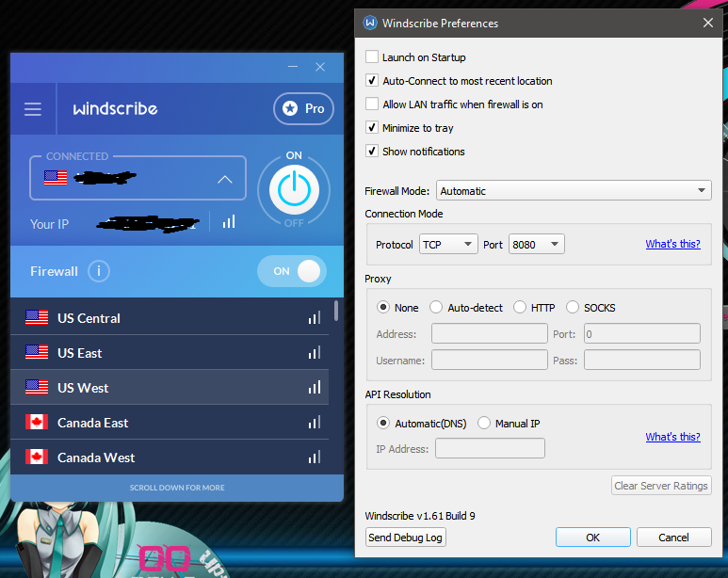Image resolution: width=728 pixels, height=578 pixels.
Task: Open the Protocol TCP dropdown
Action: (448, 244)
